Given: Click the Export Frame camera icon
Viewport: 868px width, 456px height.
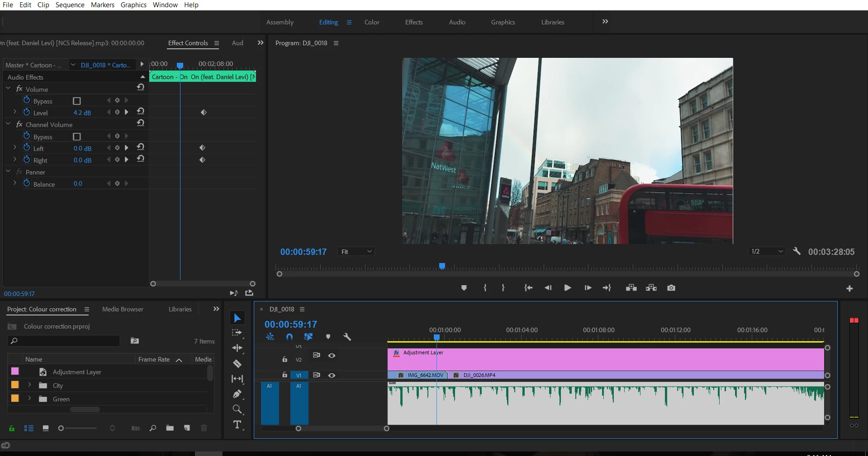Looking at the screenshot, I should pyautogui.click(x=671, y=288).
